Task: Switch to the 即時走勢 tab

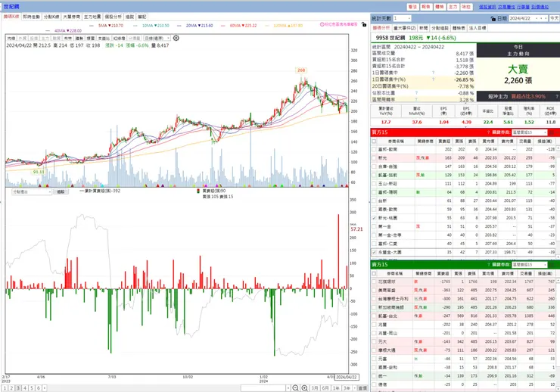Action: (32, 17)
